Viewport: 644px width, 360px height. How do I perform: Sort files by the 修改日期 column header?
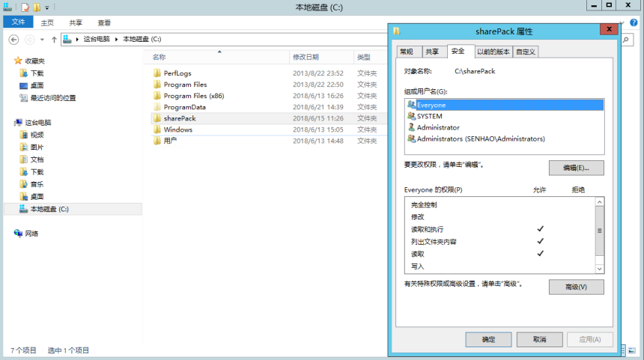pos(306,57)
